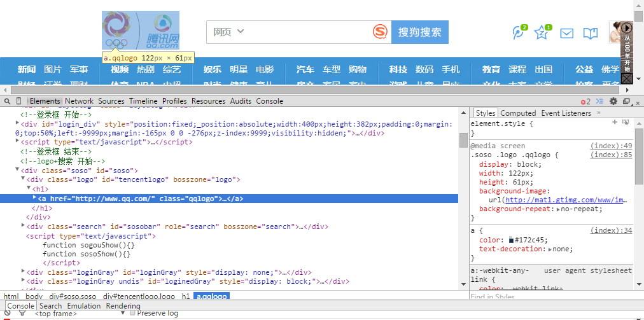Open the mail envelope icon on webpage
The image size is (644, 320).
567,33
